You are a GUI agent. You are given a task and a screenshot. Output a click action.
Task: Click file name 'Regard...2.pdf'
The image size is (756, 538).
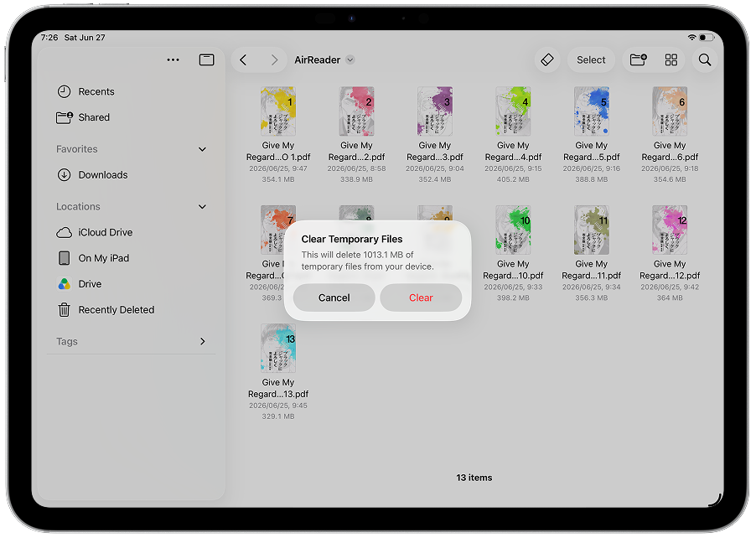tap(357, 158)
